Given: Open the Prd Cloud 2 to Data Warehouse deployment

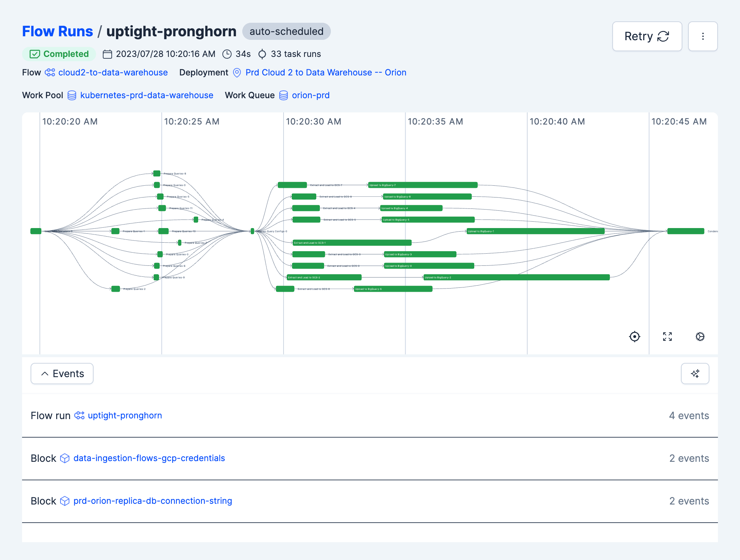Looking at the screenshot, I should [326, 73].
